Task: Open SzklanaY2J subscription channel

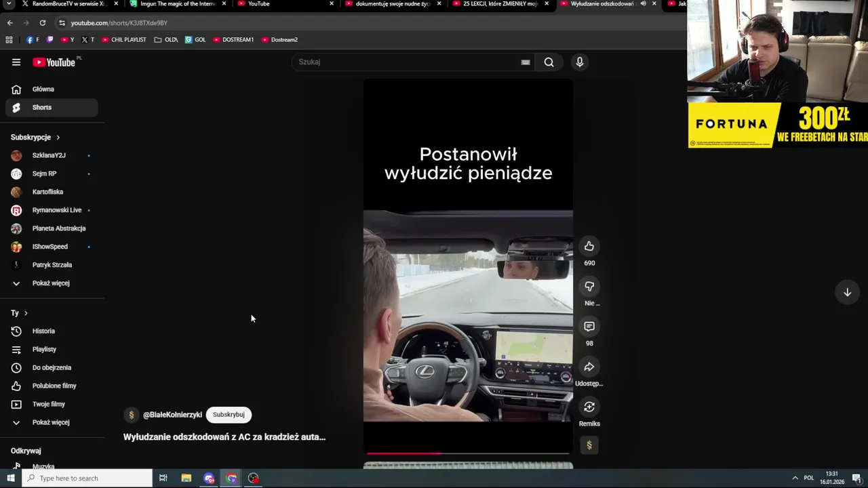Action: click(x=52, y=156)
